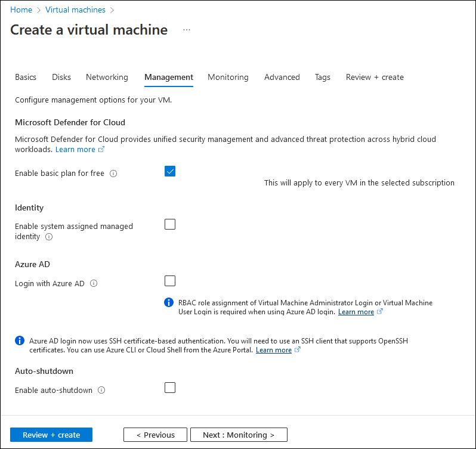Open the Tags tab

322,77
